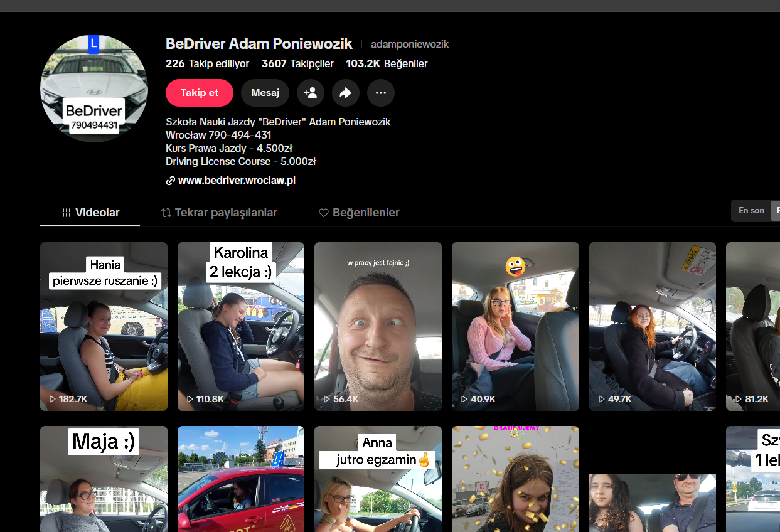Click the BeDriver Adam Poniewozik profile name
Screen dimensions: 780x532
click(x=259, y=44)
